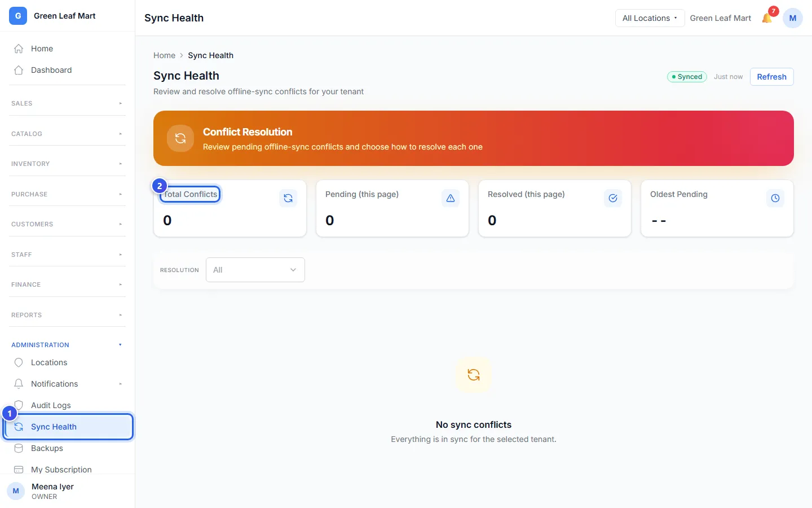Expand the Staff section
Screen dimensions: 812x508
(68, 255)
